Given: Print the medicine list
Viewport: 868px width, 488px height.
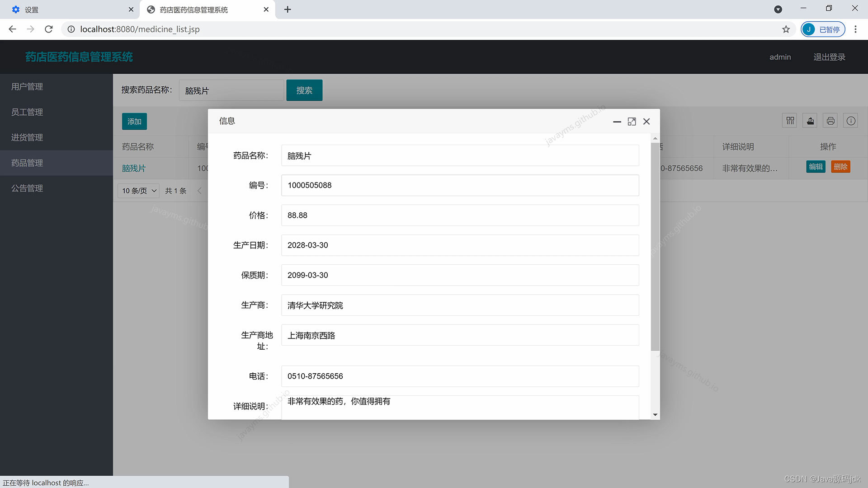Looking at the screenshot, I should point(830,120).
